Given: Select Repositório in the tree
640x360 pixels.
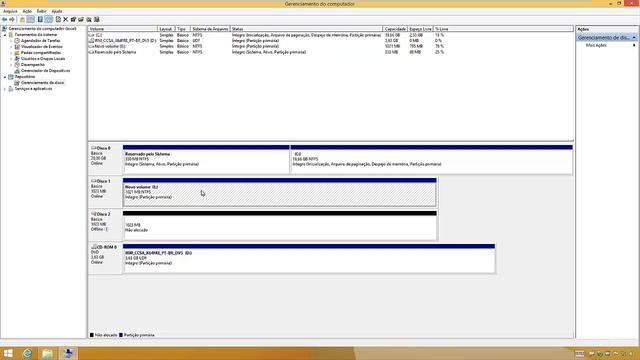Looking at the screenshot, I should pyautogui.click(x=25, y=77).
